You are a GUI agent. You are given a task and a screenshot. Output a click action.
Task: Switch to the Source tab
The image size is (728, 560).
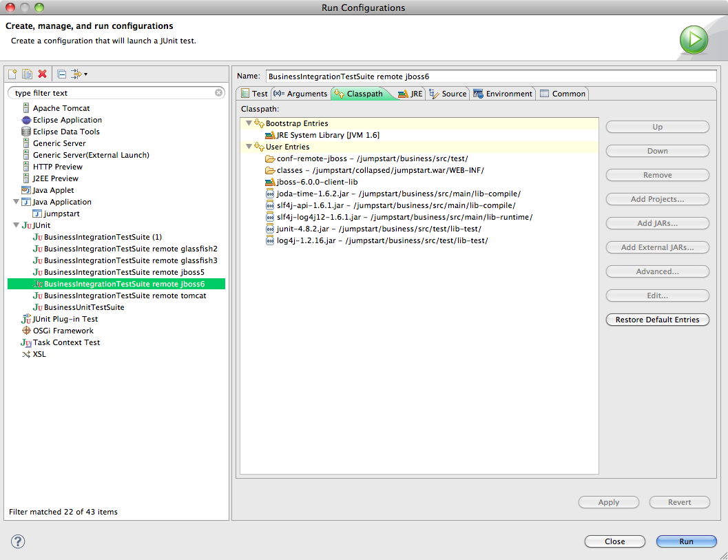[x=448, y=94]
